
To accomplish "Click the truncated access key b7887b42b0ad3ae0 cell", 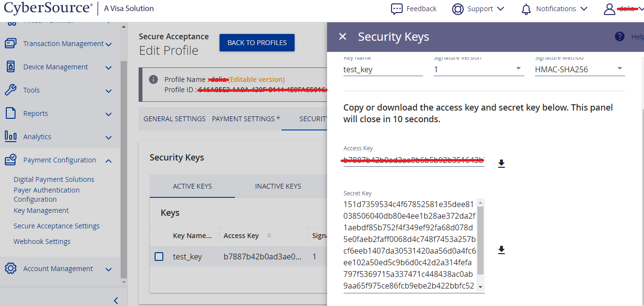I will coord(263,257).
